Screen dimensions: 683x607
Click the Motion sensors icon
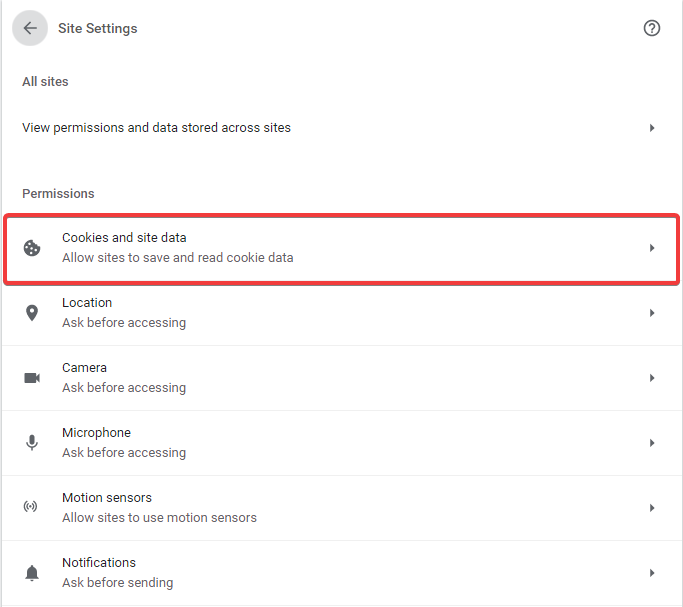(x=32, y=508)
